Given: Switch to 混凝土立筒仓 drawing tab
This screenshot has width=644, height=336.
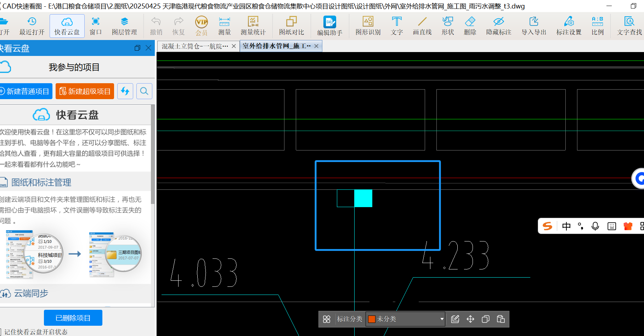Looking at the screenshot, I should (195, 46).
